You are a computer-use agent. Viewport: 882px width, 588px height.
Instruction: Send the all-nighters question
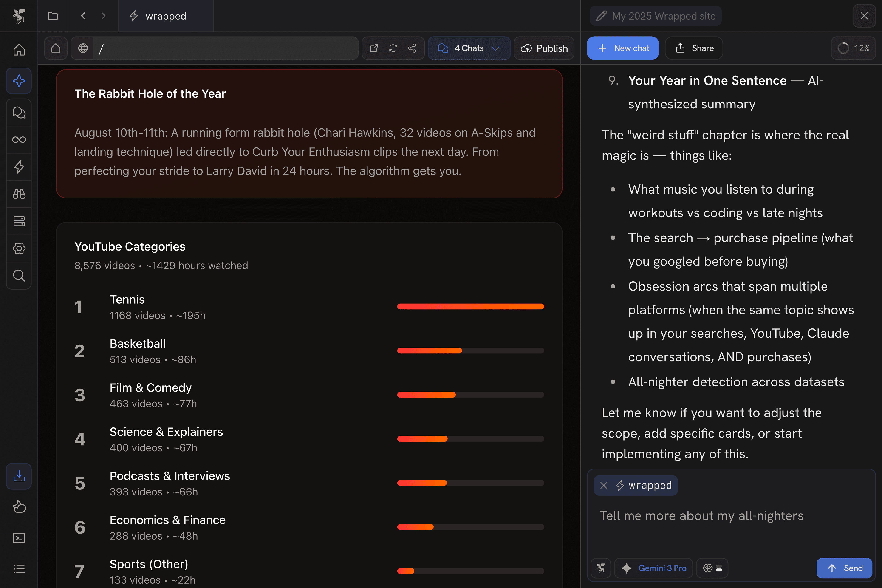coord(844,568)
